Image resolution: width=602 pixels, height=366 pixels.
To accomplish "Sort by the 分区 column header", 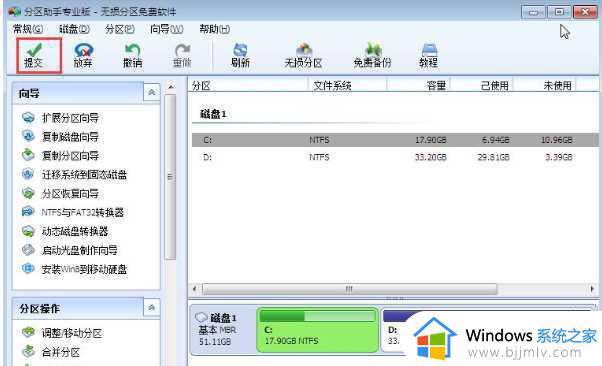I will click(249, 85).
